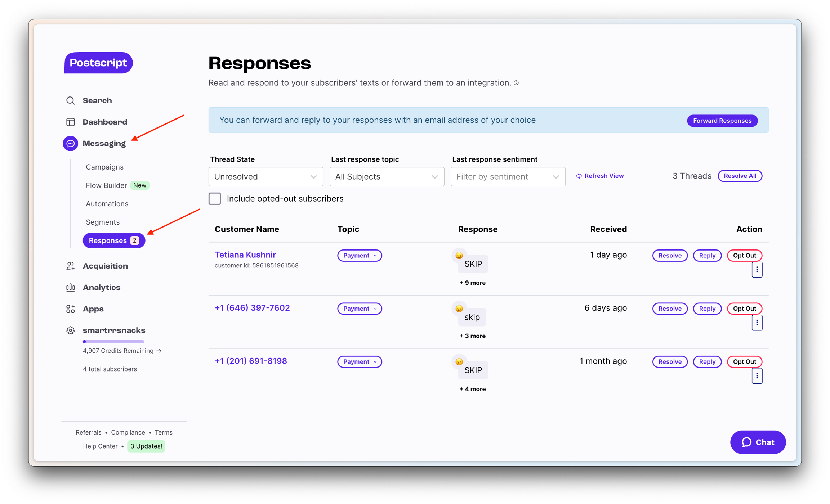Open Flow Builder in the sidebar
This screenshot has height=504, width=830.
106,185
